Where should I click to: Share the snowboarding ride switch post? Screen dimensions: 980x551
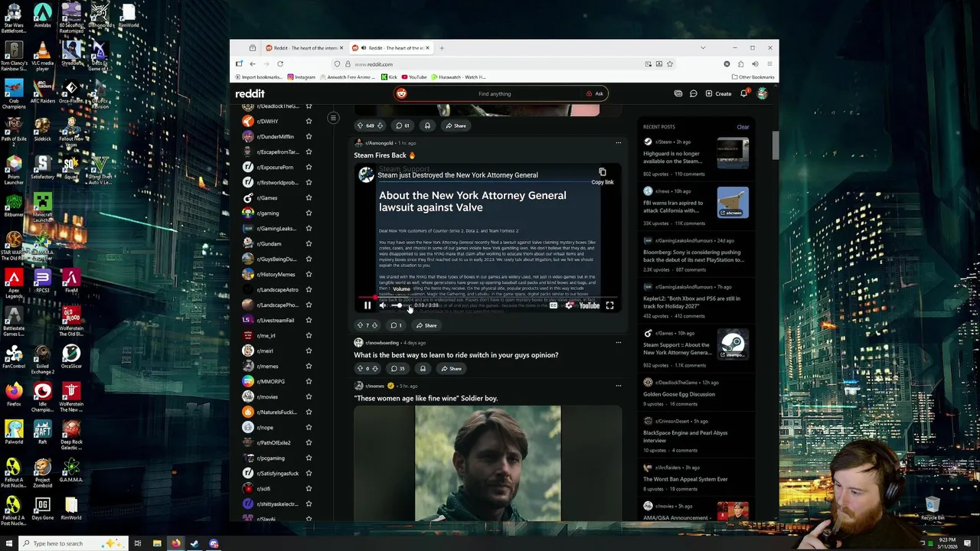pyautogui.click(x=451, y=369)
